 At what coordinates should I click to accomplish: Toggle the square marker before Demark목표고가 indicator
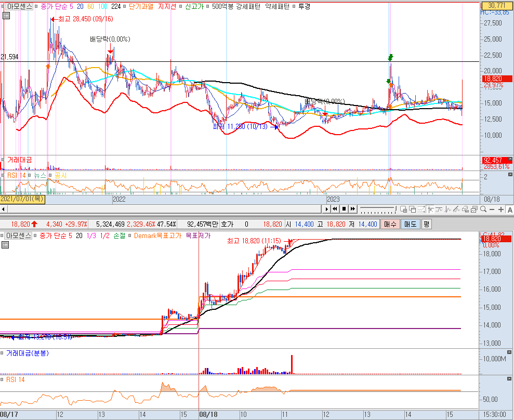[x=130, y=235]
